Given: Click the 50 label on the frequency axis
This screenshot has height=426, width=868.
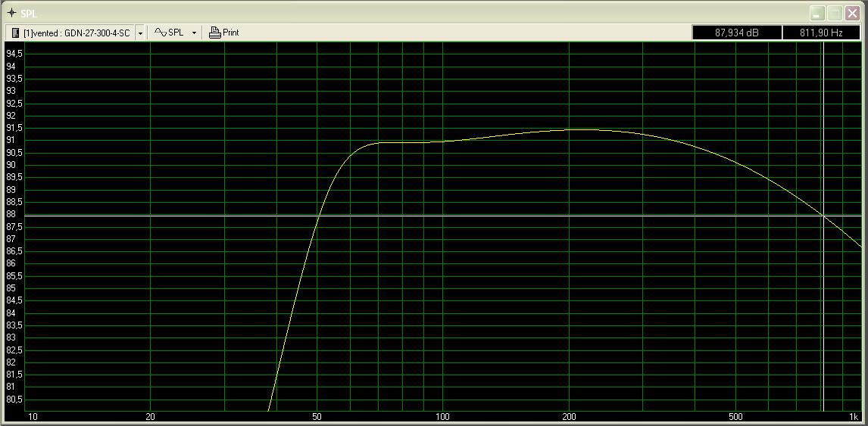Looking at the screenshot, I should coord(317,417).
